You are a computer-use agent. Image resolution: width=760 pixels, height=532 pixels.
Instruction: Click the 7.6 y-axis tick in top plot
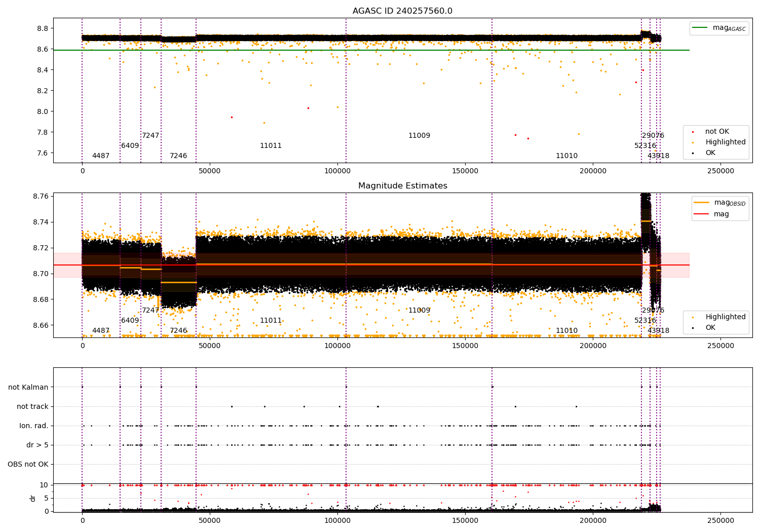point(43,153)
